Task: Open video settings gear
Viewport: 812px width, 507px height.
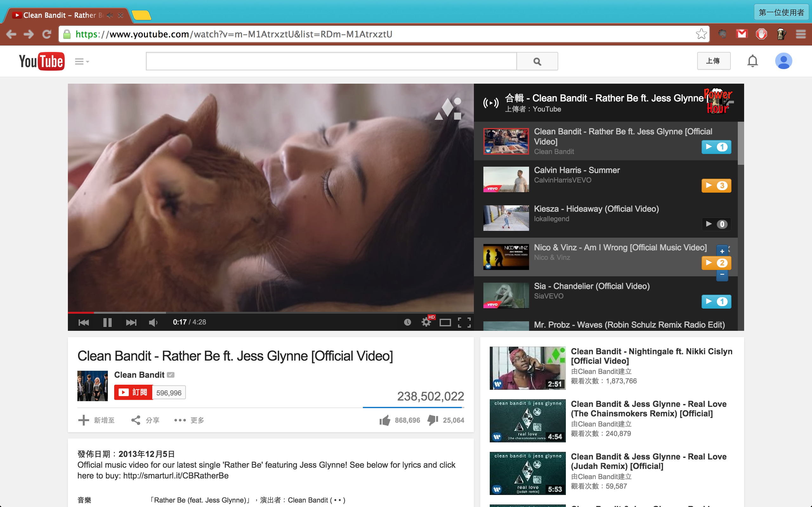Action: click(426, 322)
